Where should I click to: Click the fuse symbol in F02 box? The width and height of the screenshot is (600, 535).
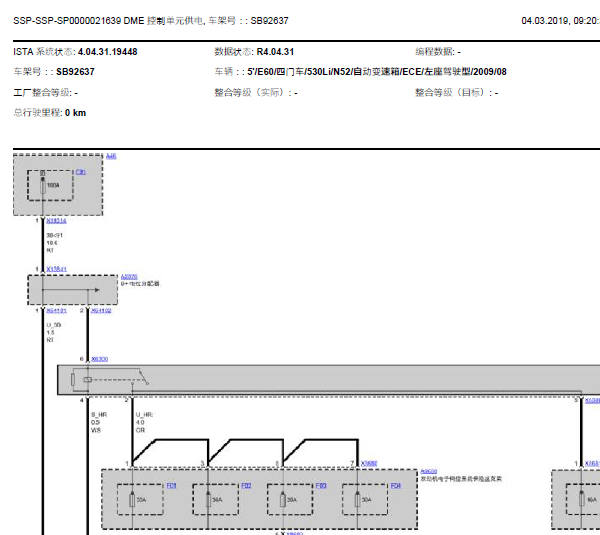[208, 500]
